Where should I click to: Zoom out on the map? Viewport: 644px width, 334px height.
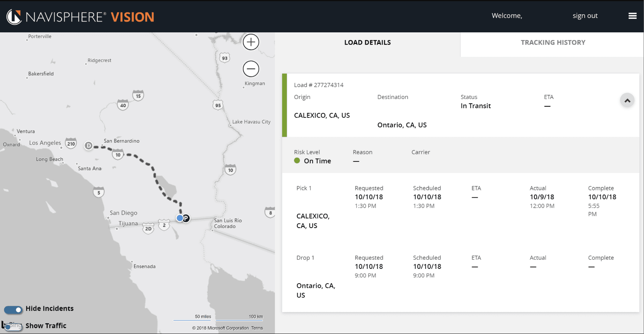(251, 69)
